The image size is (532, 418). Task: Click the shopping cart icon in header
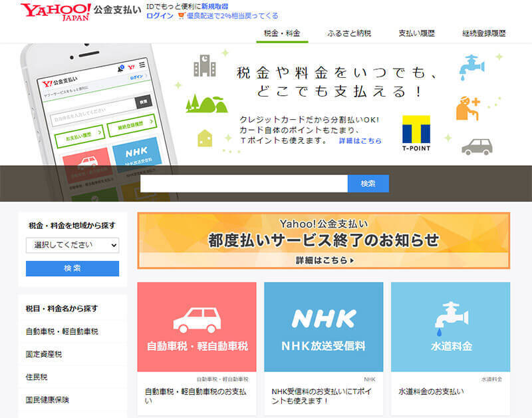(x=181, y=16)
